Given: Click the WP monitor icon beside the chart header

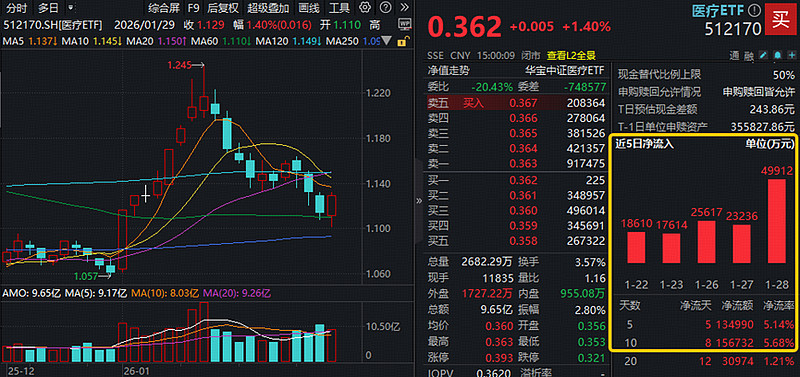Looking at the screenshot, I should click(x=405, y=23).
